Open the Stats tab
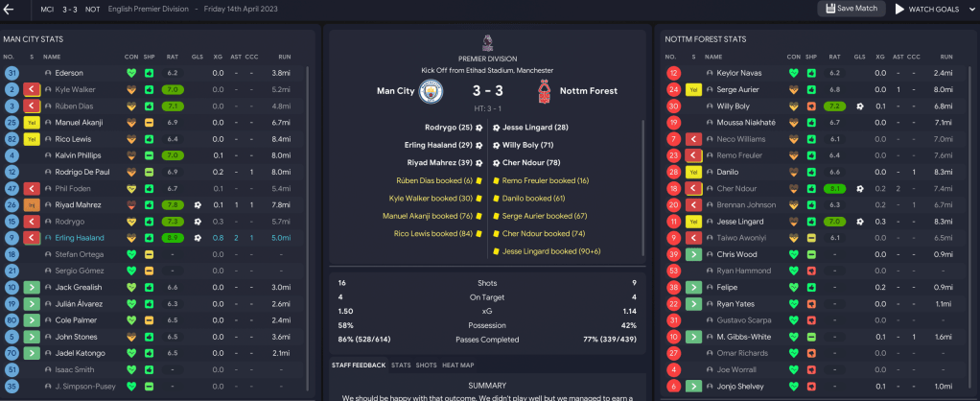This screenshot has width=980, height=401. tap(401, 365)
